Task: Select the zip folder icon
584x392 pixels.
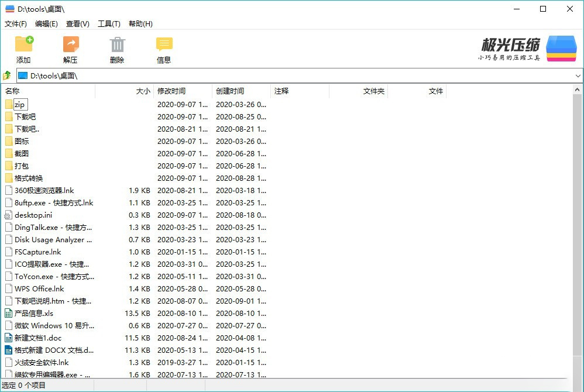Action: pos(9,105)
